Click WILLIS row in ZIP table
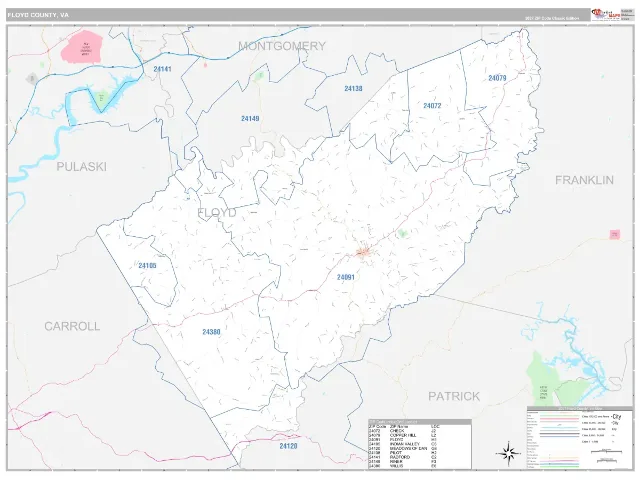Screen dimensions: 640x480 click(x=420, y=466)
